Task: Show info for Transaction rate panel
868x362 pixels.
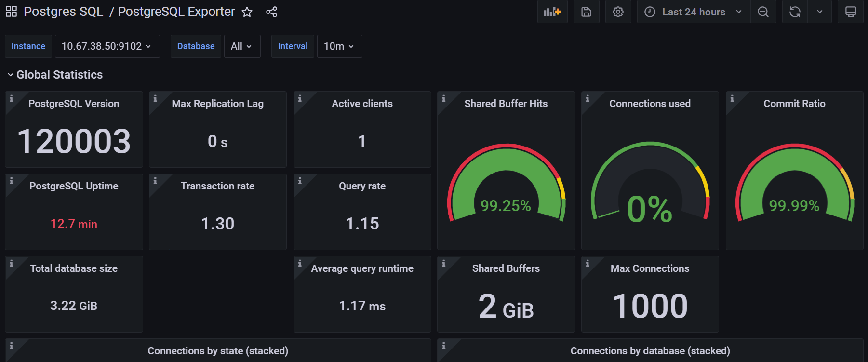Action: coord(155,181)
